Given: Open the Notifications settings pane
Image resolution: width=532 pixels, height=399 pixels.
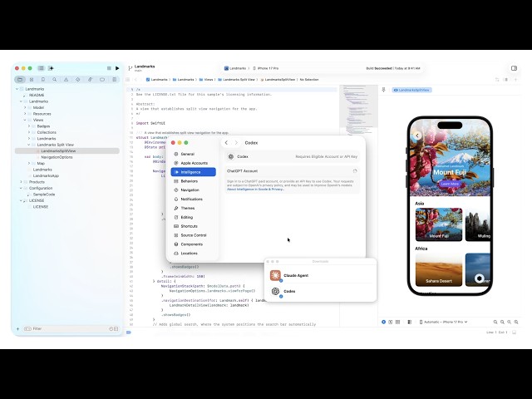Looking at the screenshot, I should point(193,199).
